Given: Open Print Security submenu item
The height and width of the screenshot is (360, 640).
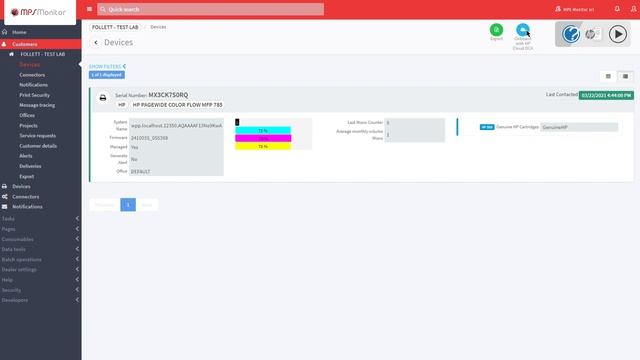Looking at the screenshot, I should [x=34, y=95].
